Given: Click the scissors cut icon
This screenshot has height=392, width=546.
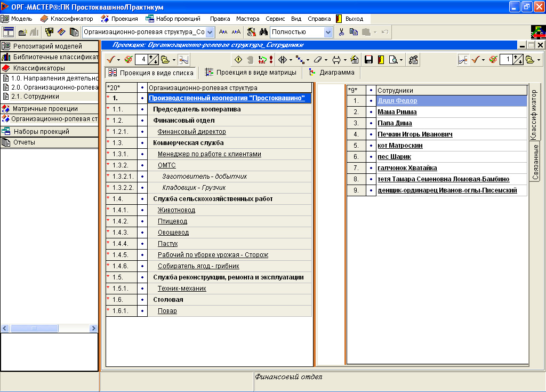Looking at the screenshot, I should tap(341, 32).
